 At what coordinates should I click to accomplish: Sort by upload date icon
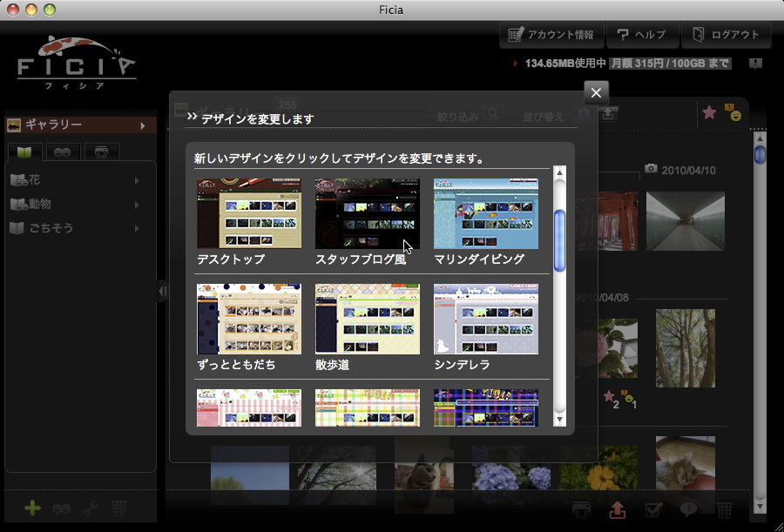tap(608, 115)
